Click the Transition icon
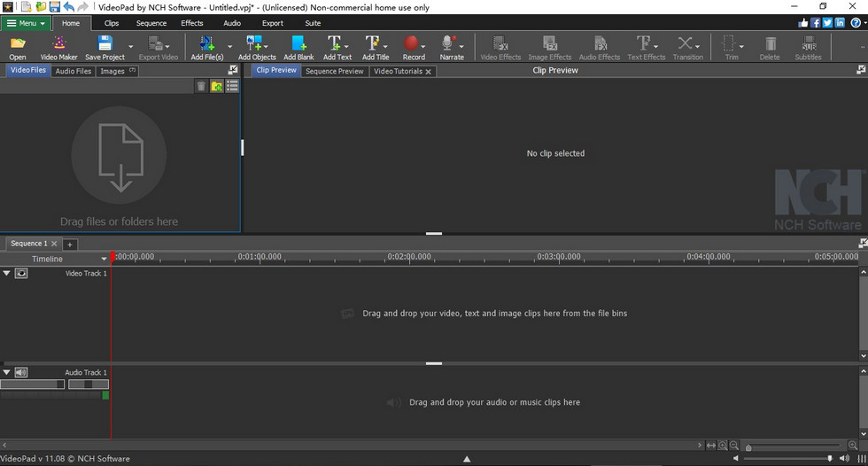 pyautogui.click(x=685, y=43)
